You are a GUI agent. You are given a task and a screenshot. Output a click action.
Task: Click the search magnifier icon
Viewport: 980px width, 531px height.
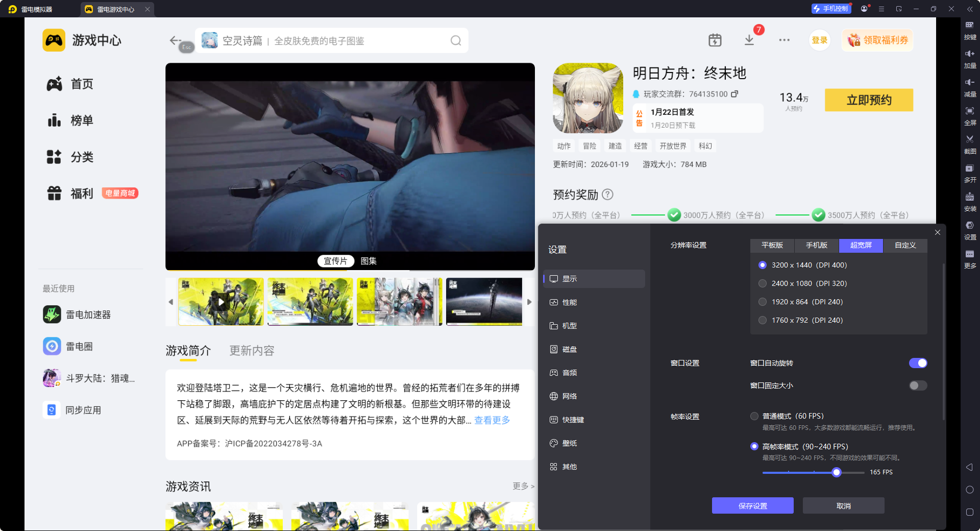coord(455,41)
